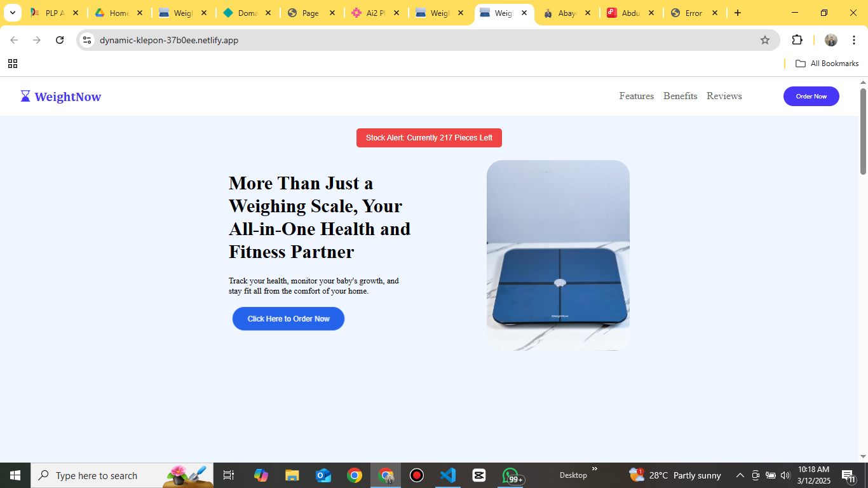
Task: Launch Visual Studio Code from taskbar
Action: click(448, 475)
